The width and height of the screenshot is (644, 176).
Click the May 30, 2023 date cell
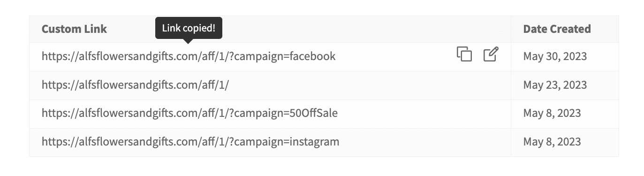click(x=555, y=57)
